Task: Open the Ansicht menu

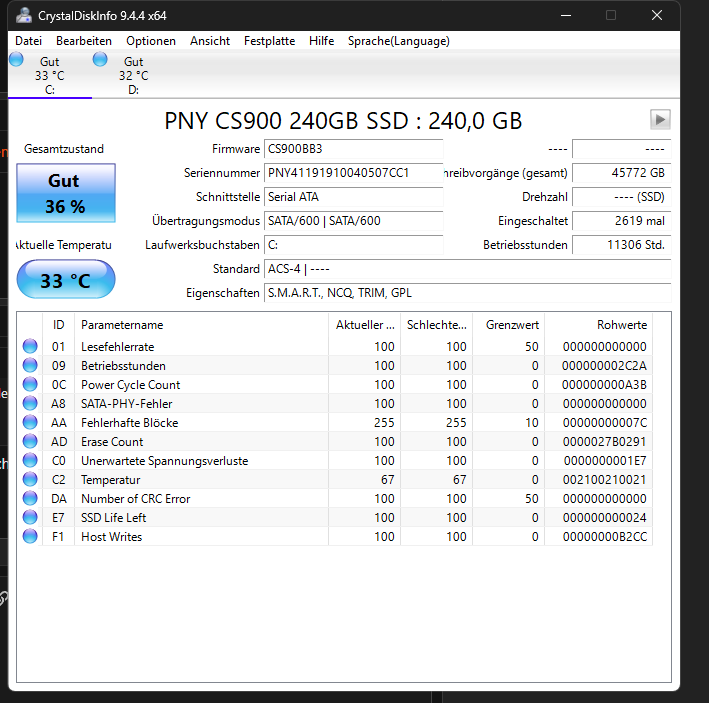Action: 210,41
